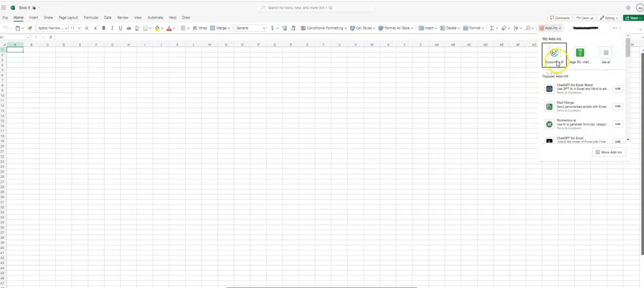Apply bold formatting
644x288 pixels.
(104, 28)
